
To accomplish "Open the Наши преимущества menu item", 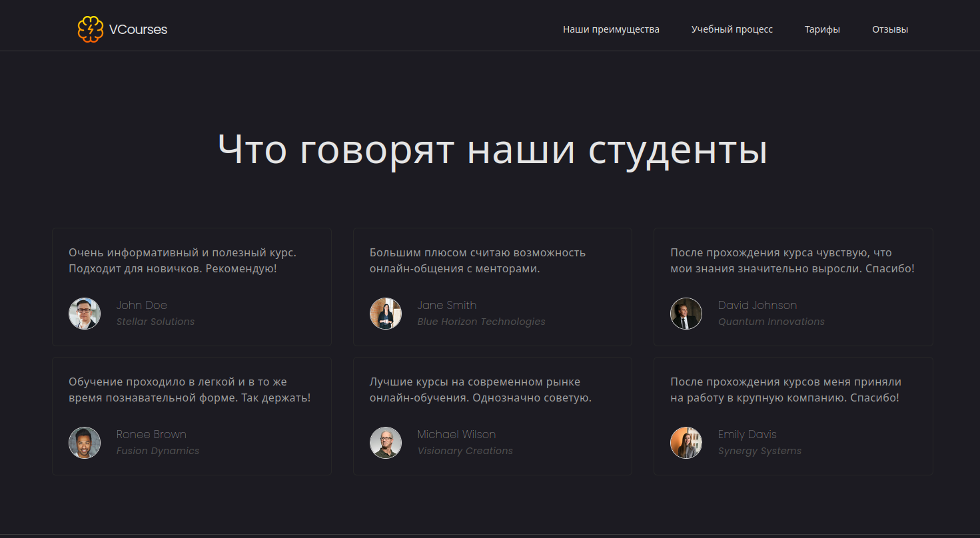I will click(x=611, y=29).
